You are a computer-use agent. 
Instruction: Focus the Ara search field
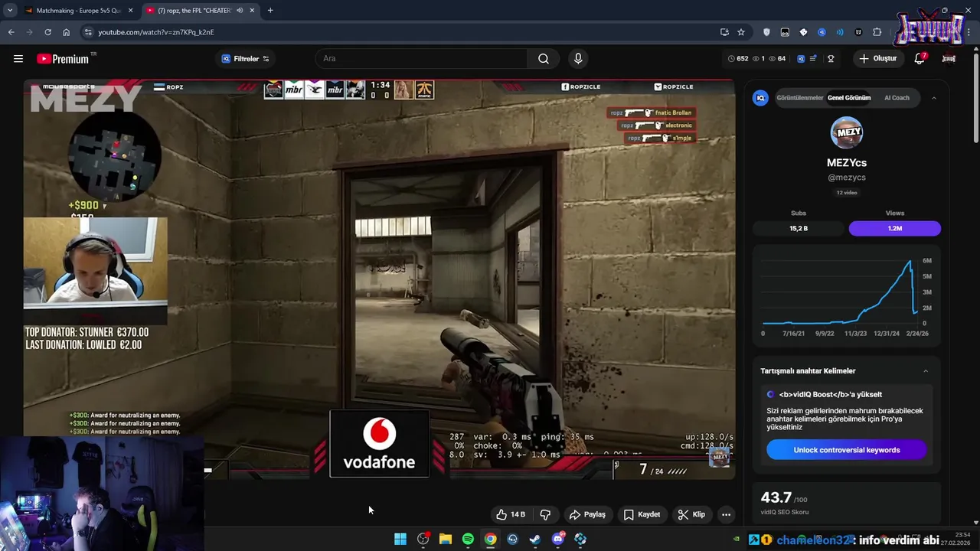(x=421, y=59)
